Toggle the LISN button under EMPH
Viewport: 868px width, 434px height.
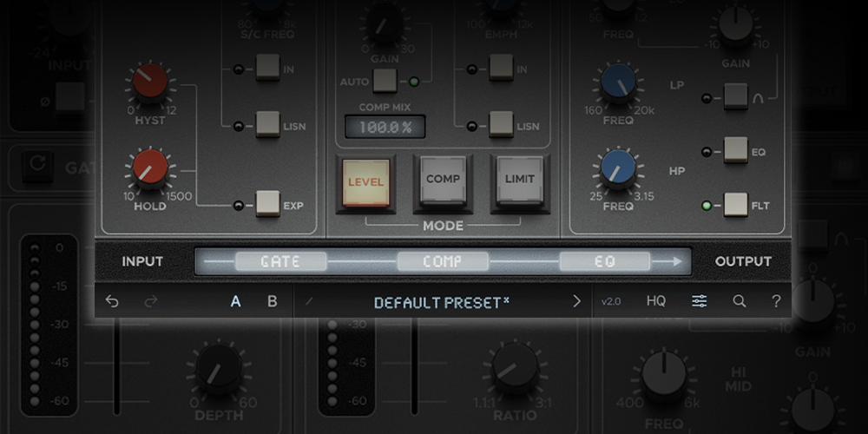501,124
